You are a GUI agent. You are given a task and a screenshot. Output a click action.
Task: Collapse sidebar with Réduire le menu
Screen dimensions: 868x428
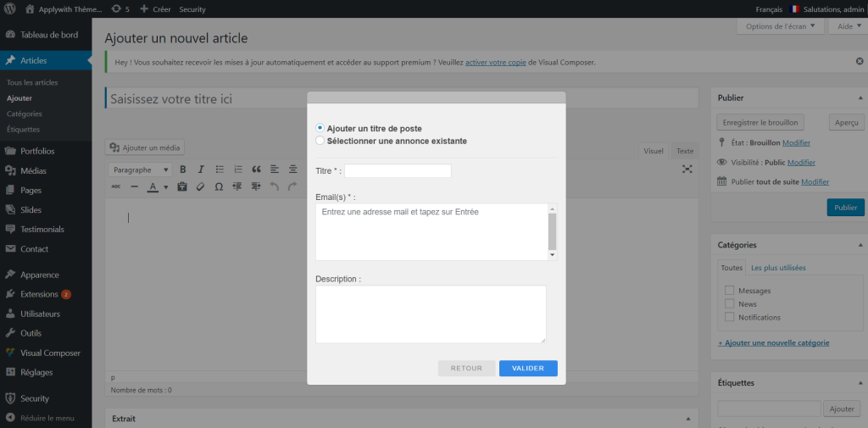click(46, 418)
